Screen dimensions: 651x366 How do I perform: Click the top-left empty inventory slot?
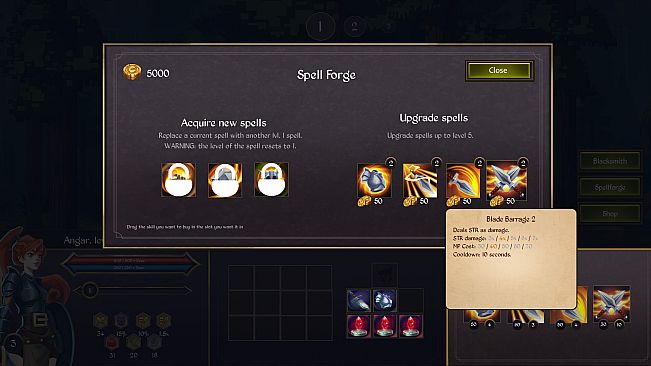point(241,278)
